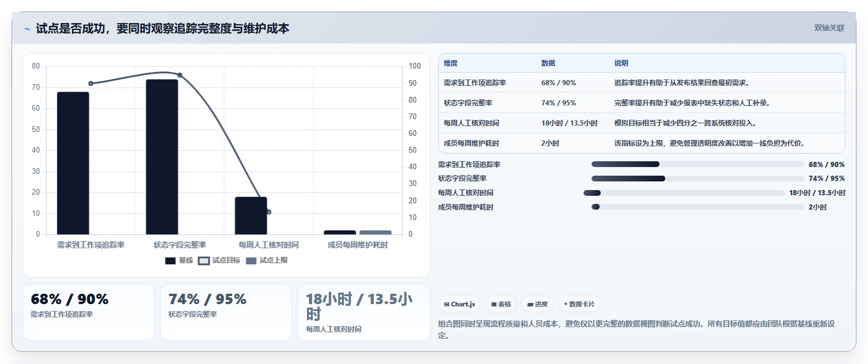The height and width of the screenshot is (364, 868).
Task: Click the 成员每周维护耗时 table row label
Action: (471, 143)
